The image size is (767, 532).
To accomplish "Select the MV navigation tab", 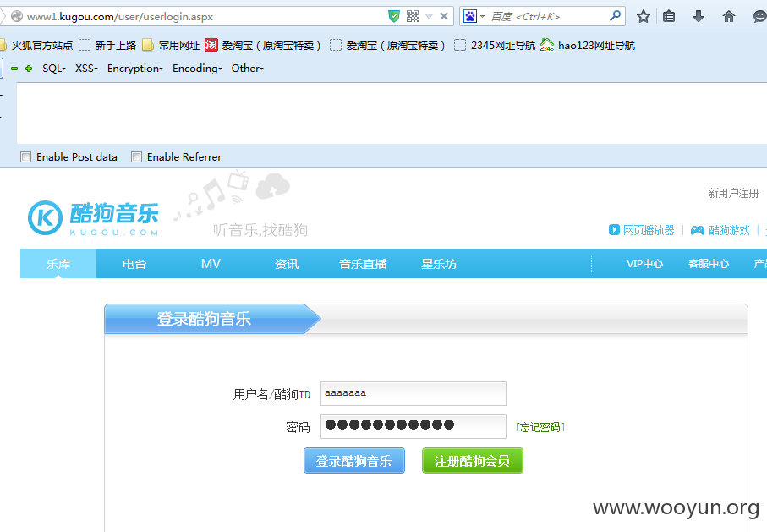I will pos(211,264).
